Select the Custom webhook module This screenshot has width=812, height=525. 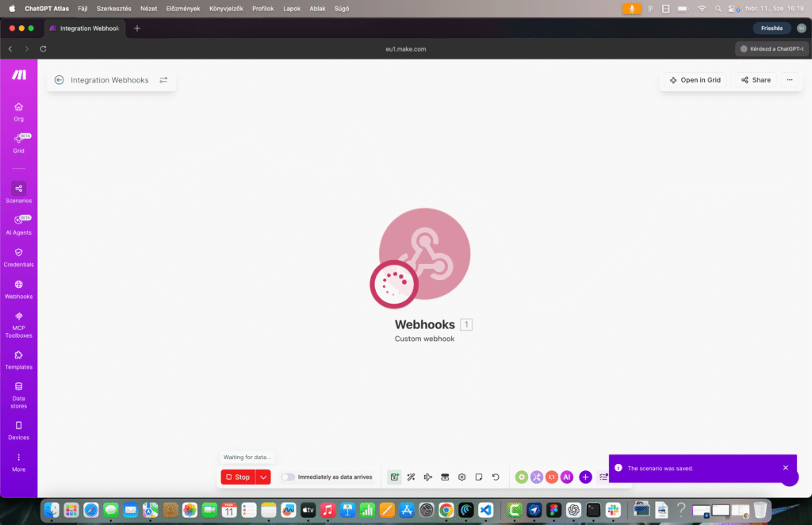tap(424, 254)
